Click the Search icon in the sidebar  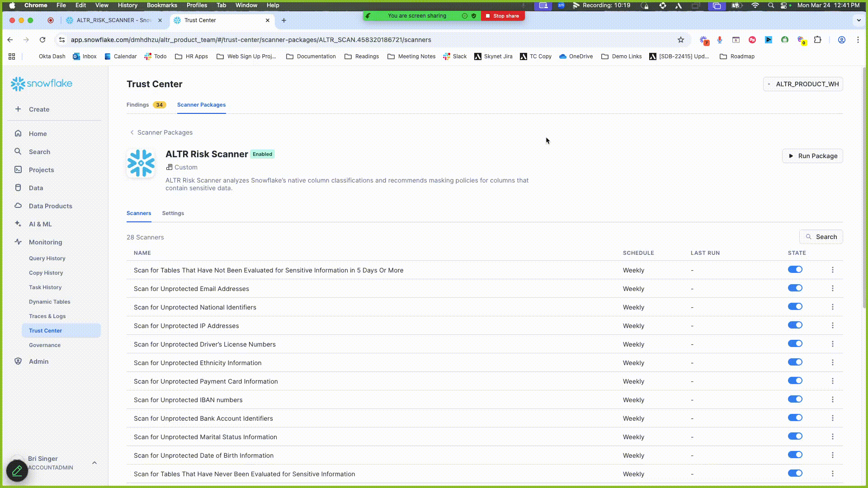18,152
